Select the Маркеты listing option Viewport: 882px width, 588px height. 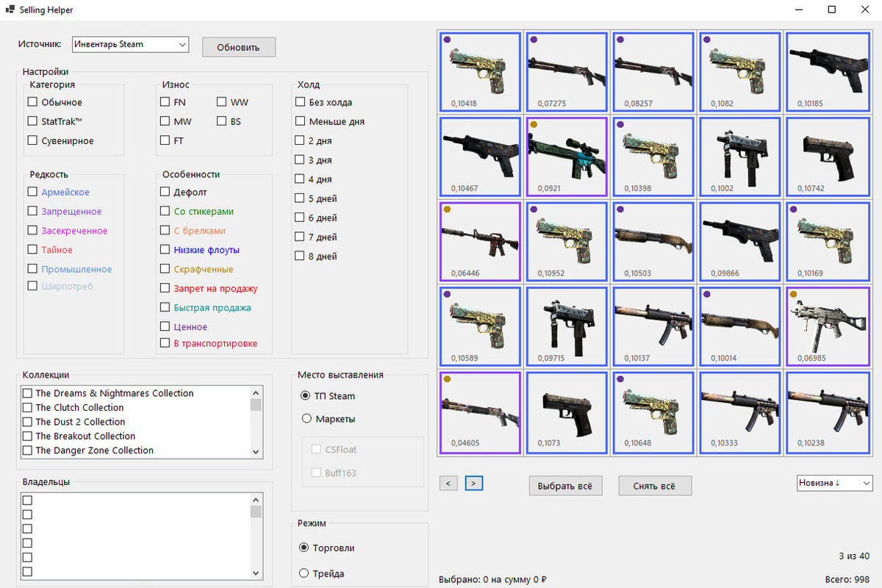click(x=306, y=419)
